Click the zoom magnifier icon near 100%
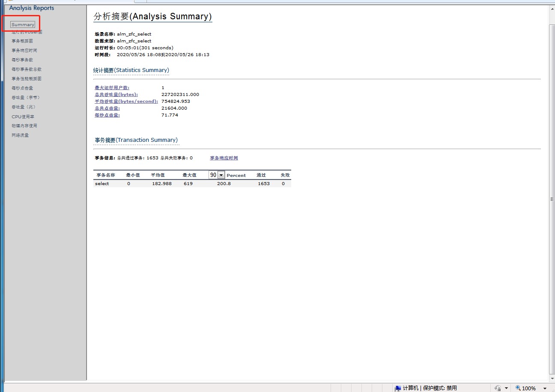Image resolution: width=555 pixels, height=392 pixels. pos(517,388)
